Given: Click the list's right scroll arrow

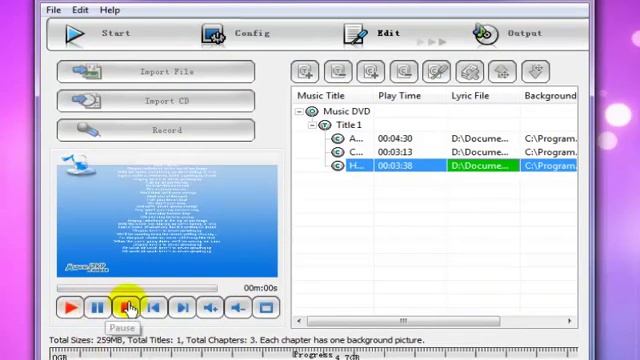Looking at the screenshot, I should pos(570,321).
